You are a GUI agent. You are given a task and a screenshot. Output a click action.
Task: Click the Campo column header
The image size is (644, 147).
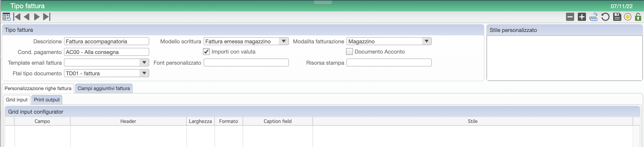[x=42, y=121]
